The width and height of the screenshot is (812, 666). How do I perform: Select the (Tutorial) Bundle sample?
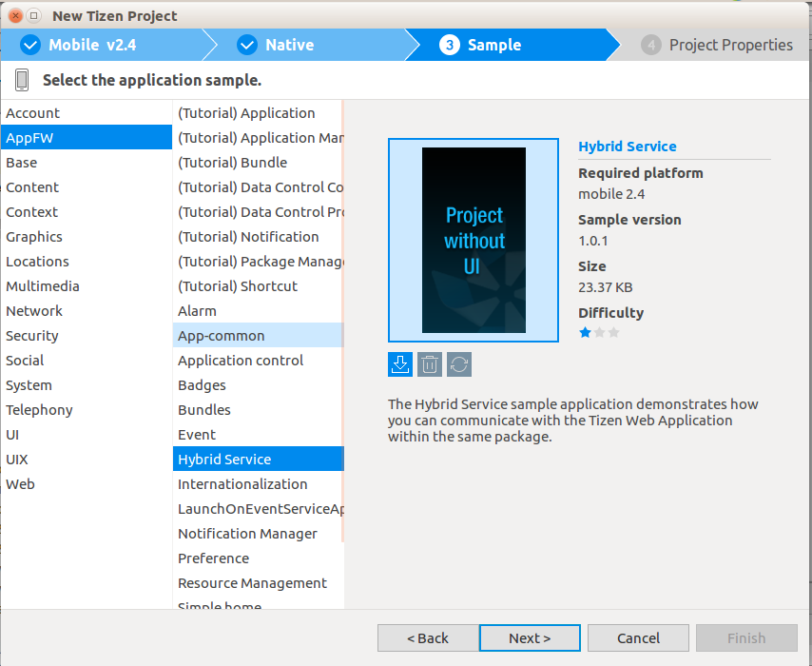click(x=232, y=163)
